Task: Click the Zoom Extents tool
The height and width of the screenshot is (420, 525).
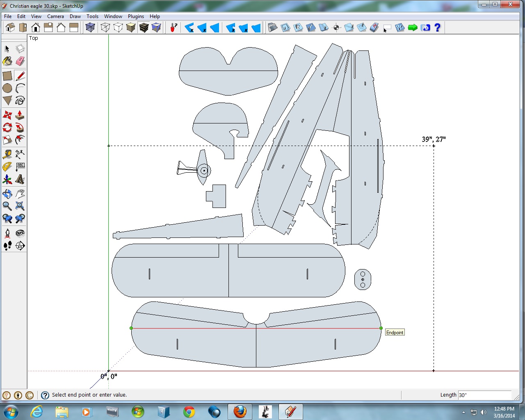Action: point(20,206)
